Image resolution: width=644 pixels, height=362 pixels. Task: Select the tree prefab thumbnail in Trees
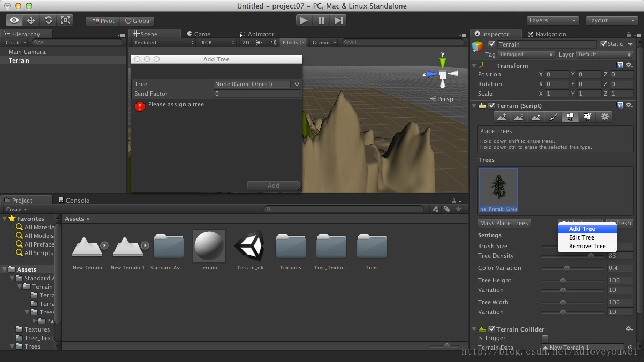pyautogui.click(x=498, y=190)
